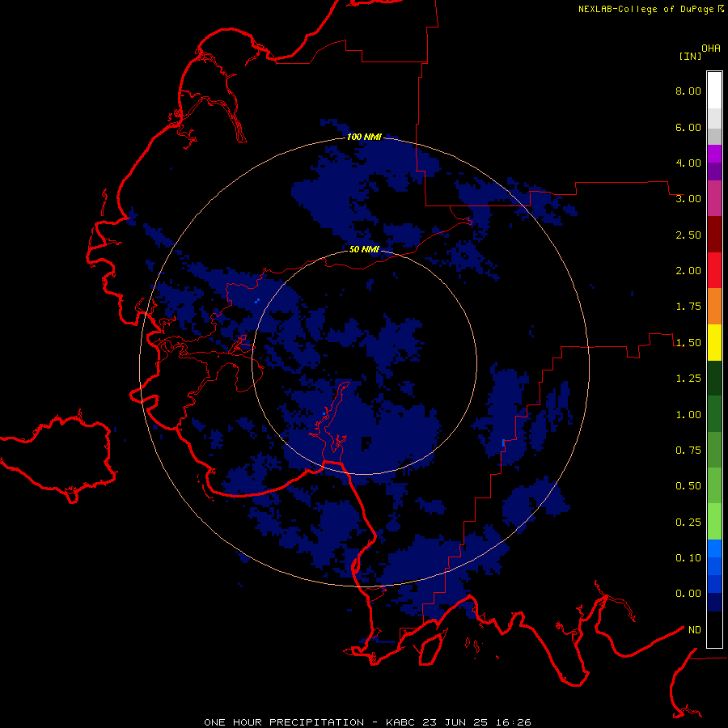Click the 8.00 legend value

[x=688, y=91]
